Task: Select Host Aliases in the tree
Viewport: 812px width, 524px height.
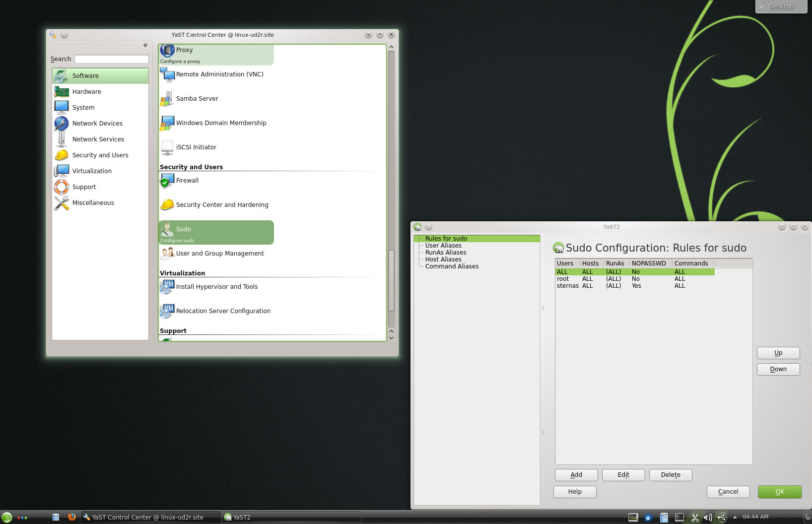Action: (x=443, y=260)
